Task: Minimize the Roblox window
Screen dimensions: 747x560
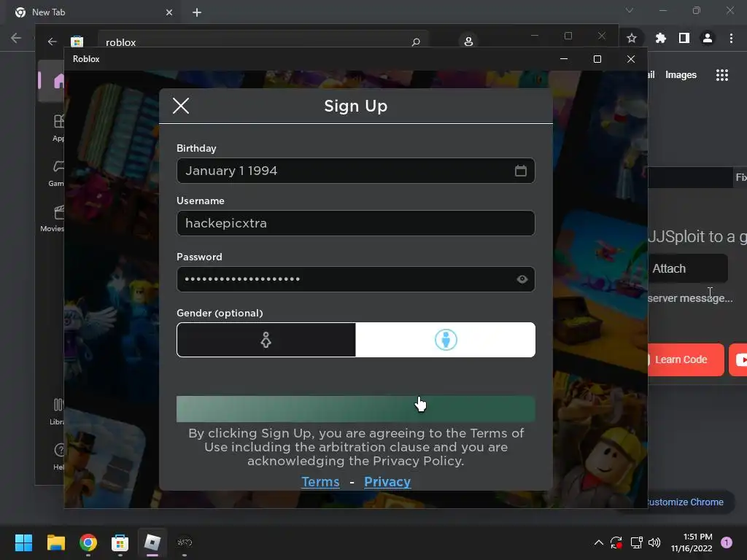Action: coord(564,59)
